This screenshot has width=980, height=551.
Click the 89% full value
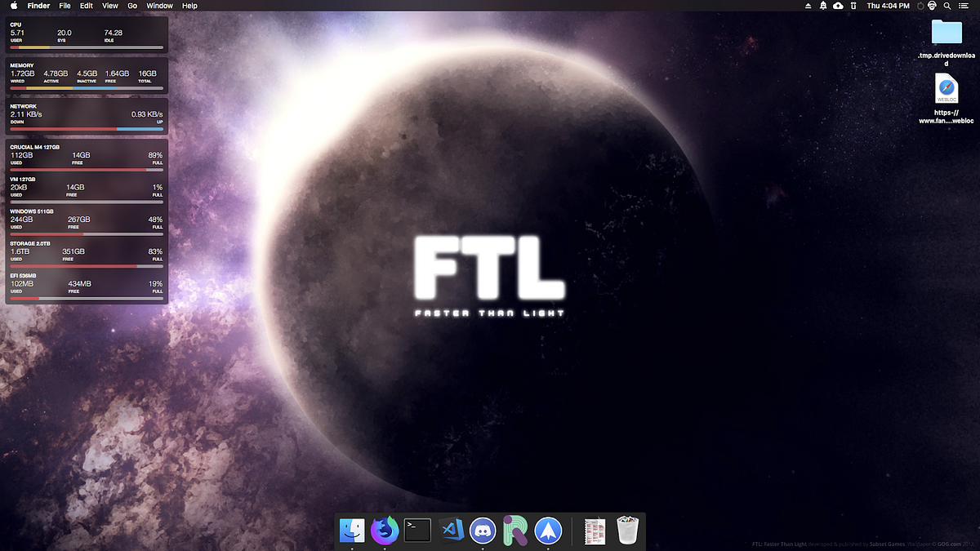155,155
